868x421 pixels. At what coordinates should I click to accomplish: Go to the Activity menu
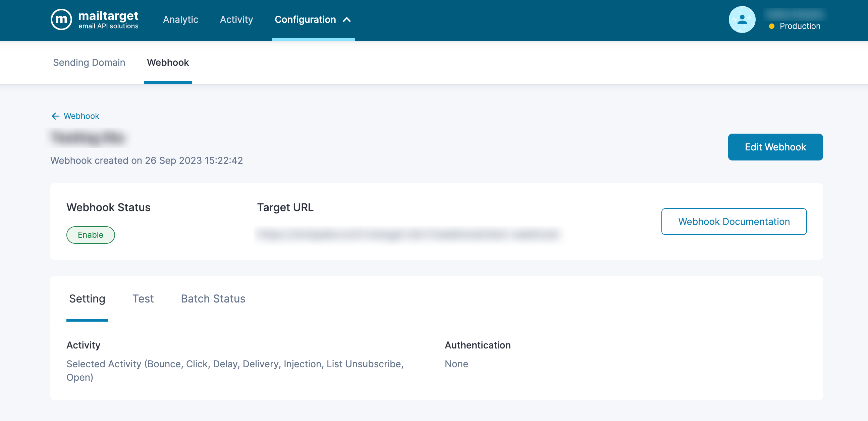(x=236, y=19)
